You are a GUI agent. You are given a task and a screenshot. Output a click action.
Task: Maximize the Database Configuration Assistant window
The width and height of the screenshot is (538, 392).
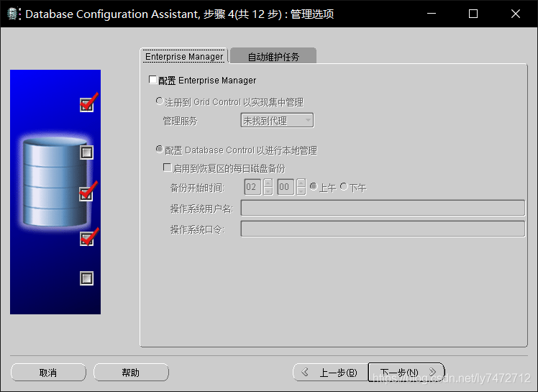[473, 14]
